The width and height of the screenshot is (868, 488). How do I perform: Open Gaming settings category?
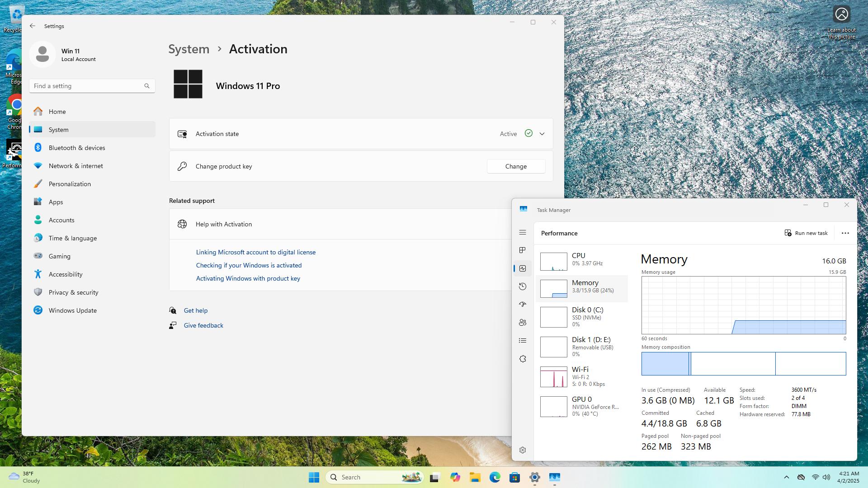tap(92, 256)
